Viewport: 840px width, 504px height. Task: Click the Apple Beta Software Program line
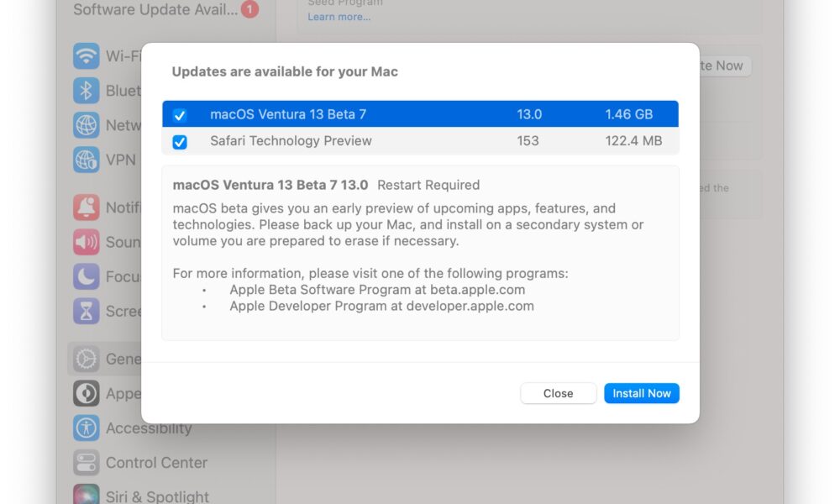point(377,290)
